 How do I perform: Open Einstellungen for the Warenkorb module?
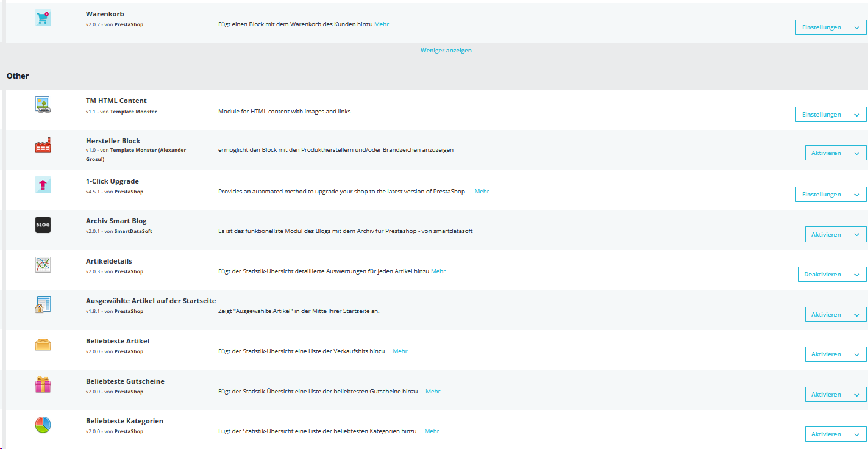tap(821, 27)
